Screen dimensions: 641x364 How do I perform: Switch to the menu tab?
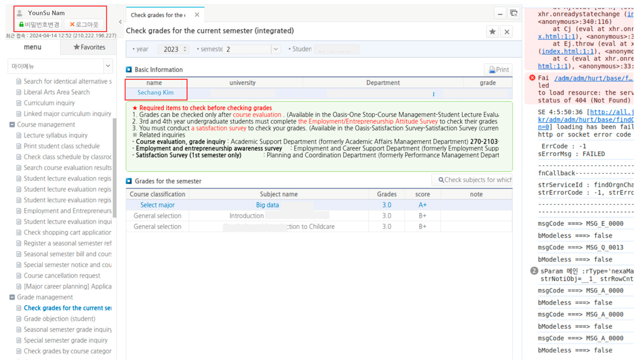tap(33, 47)
